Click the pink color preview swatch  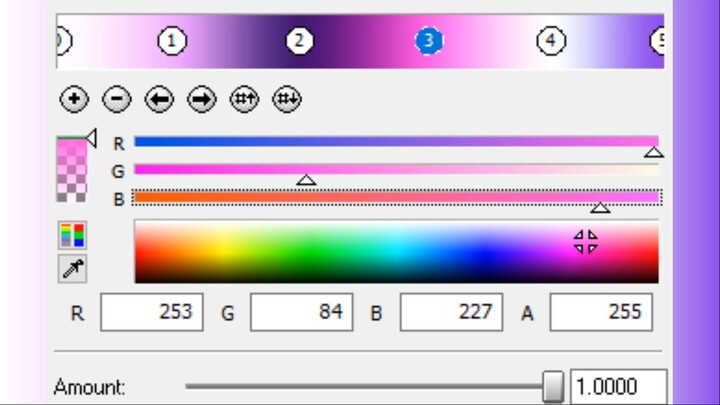pyautogui.click(x=72, y=168)
